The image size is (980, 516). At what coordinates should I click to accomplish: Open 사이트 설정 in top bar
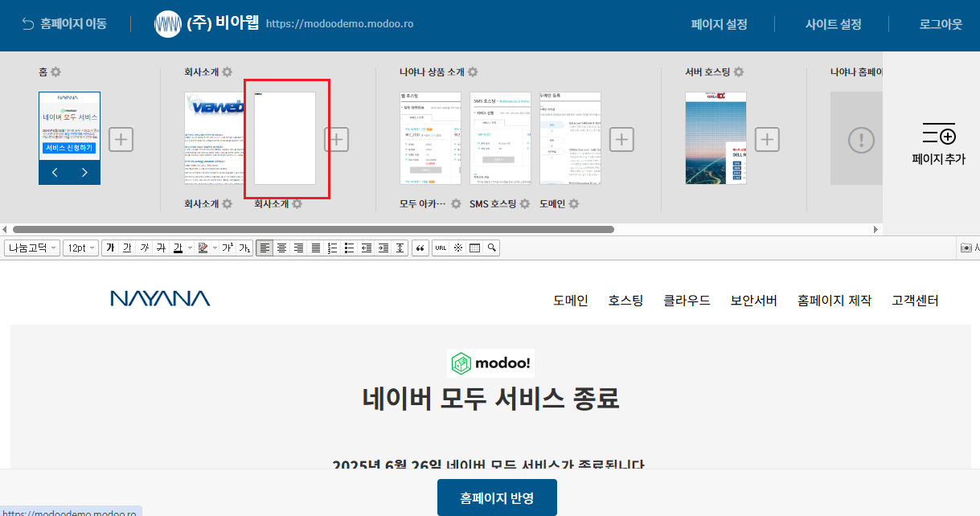point(833,24)
